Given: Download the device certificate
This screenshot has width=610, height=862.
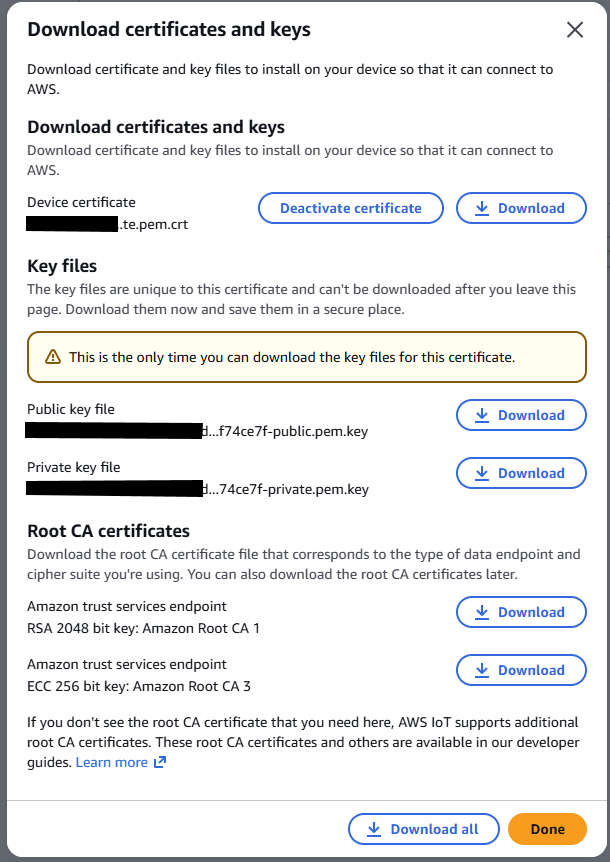Looking at the screenshot, I should (521, 208).
